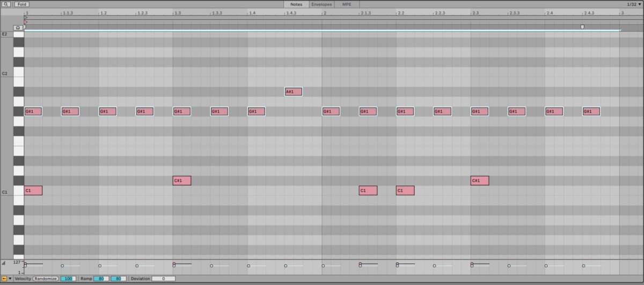Switch to the Envelopes tab
Screen dimensions: 644x285
click(321, 4)
